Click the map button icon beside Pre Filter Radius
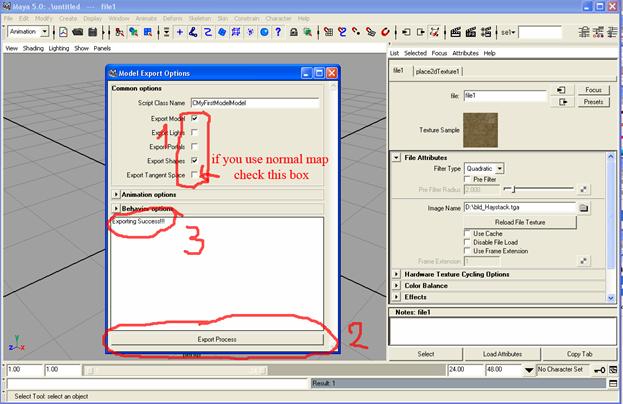Image resolution: width=623 pixels, height=404 pixels. (584, 188)
